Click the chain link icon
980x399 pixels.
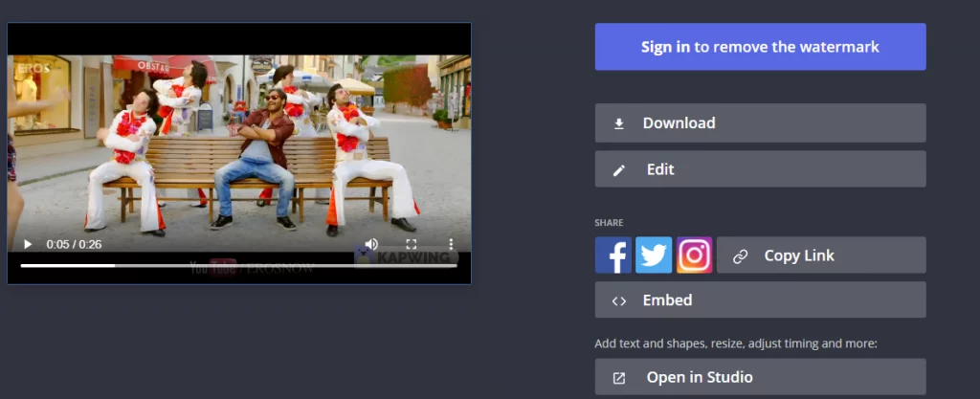point(740,256)
